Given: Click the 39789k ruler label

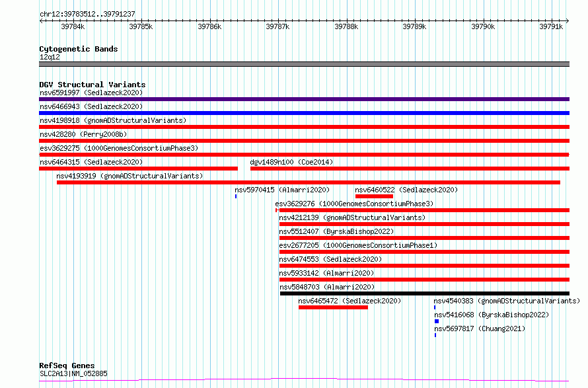Looking at the screenshot, I should tap(414, 26).
